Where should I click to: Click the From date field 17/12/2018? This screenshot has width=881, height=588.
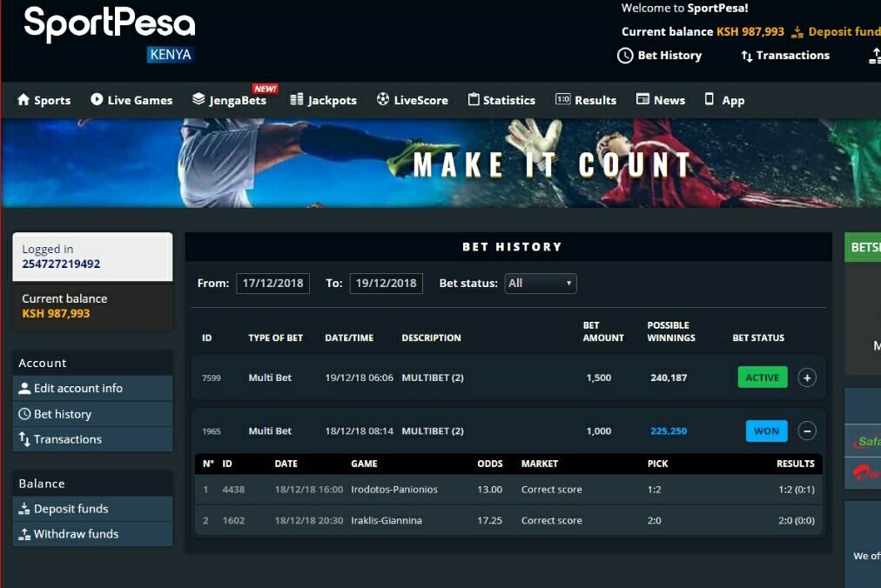[x=272, y=284]
